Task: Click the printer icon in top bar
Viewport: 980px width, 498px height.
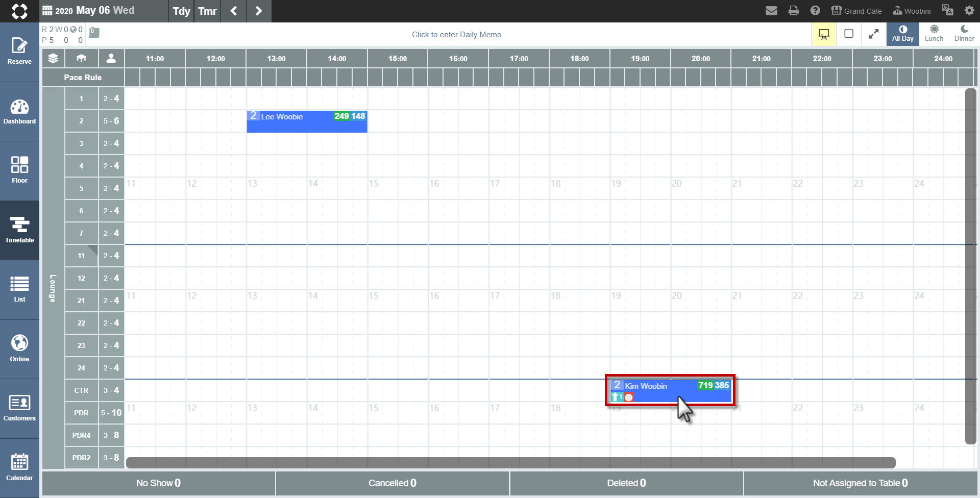Action: coord(794,11)
